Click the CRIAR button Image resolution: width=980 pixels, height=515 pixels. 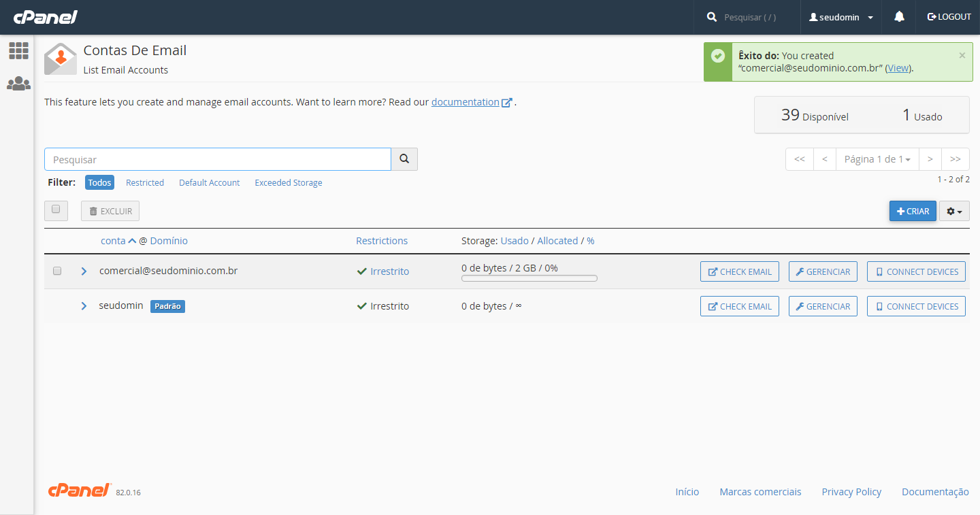913,212
